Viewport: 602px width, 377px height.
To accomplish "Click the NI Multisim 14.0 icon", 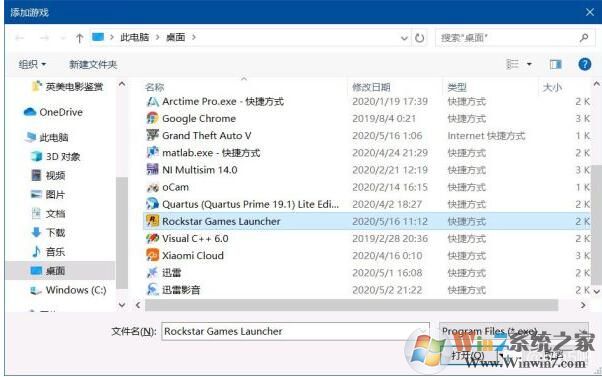I will (152, 169).
